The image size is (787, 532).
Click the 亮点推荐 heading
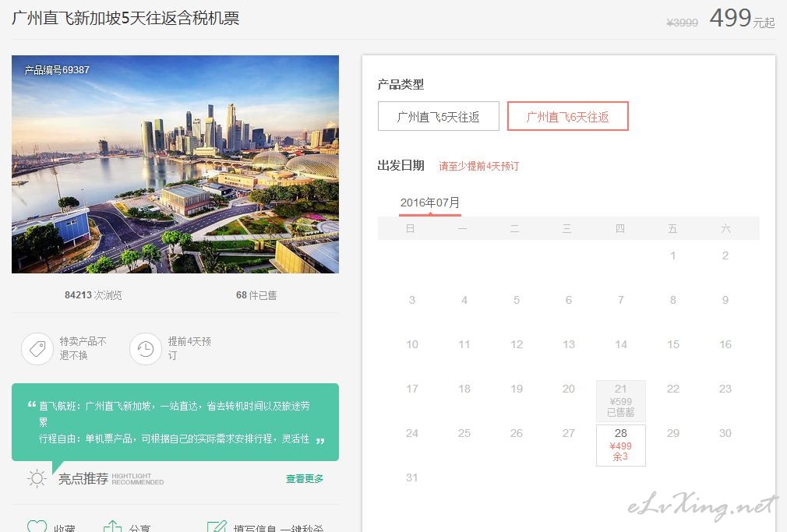pos(83,479)
